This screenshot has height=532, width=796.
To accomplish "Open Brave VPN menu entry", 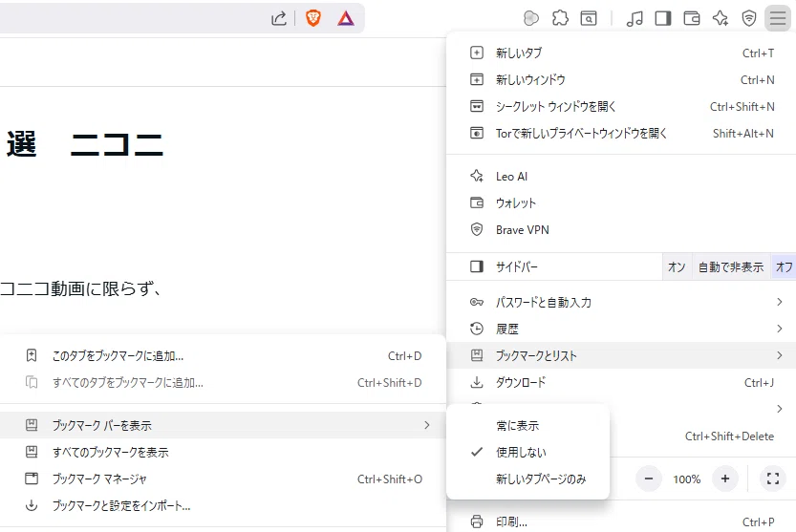I will pos(621,229).
